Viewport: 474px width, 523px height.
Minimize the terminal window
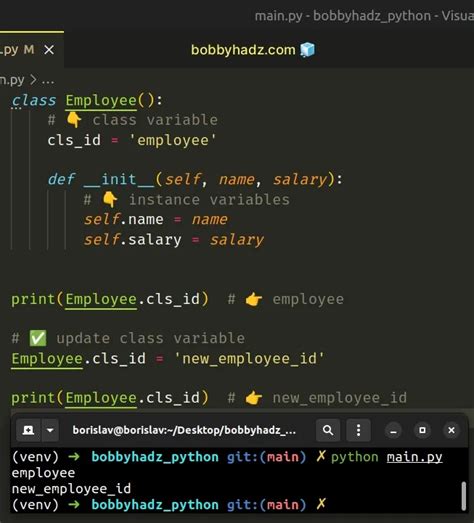click(393, 431)
